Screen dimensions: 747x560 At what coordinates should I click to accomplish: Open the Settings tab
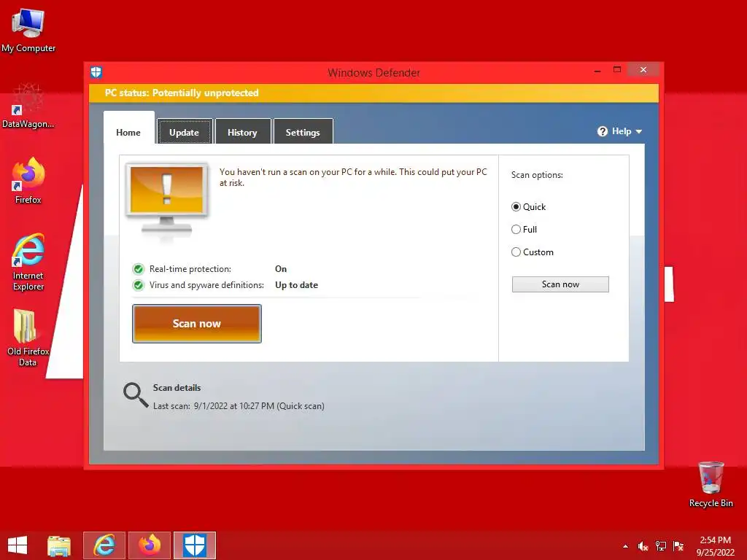303,132
